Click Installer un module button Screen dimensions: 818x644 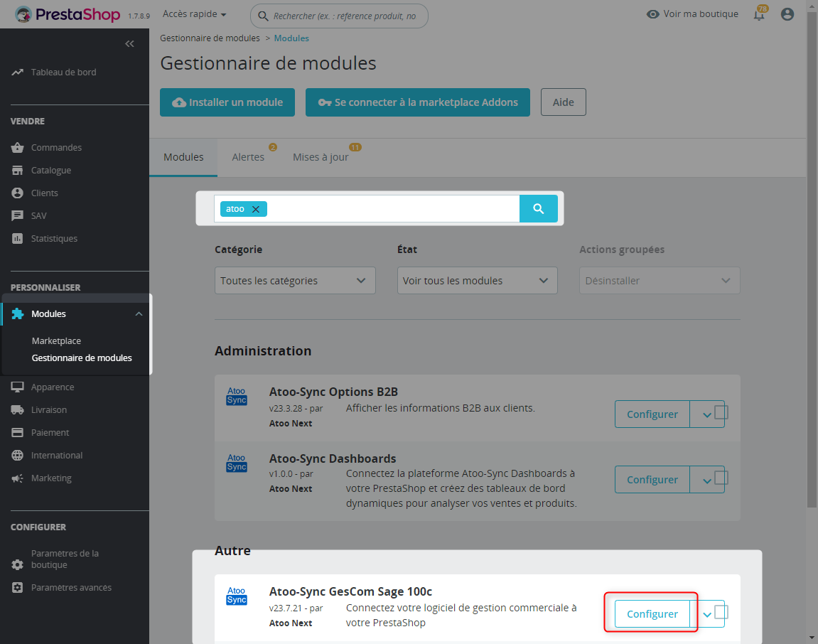tap(227, 102)
